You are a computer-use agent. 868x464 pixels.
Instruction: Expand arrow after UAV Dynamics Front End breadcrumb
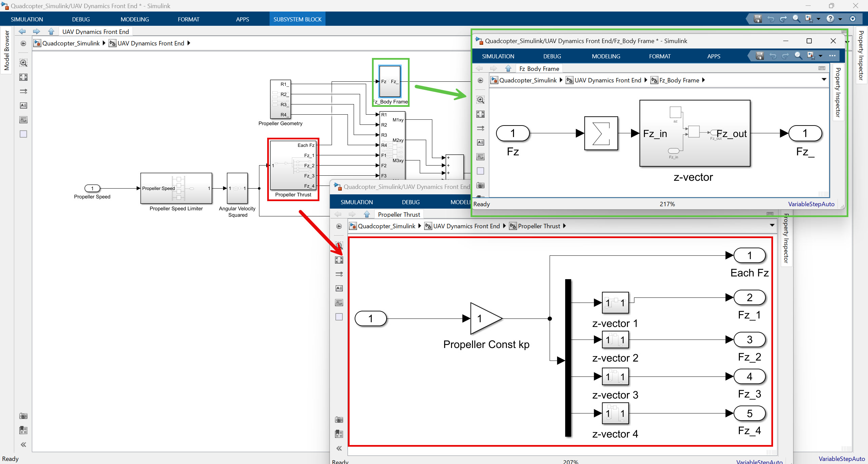click(x=189, y=43)
